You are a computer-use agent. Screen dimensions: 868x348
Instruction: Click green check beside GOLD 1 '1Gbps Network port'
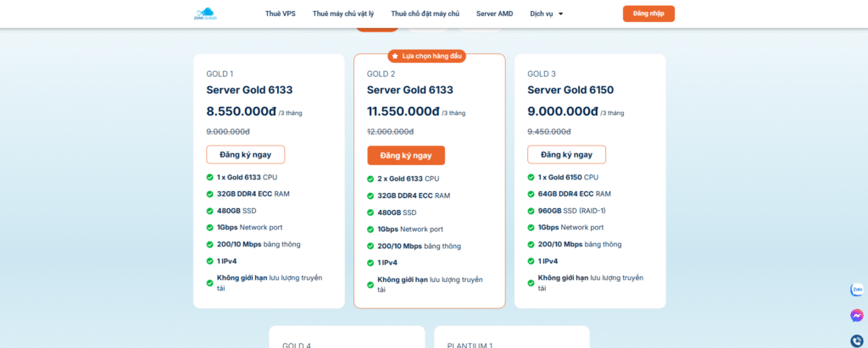point(210,228)
